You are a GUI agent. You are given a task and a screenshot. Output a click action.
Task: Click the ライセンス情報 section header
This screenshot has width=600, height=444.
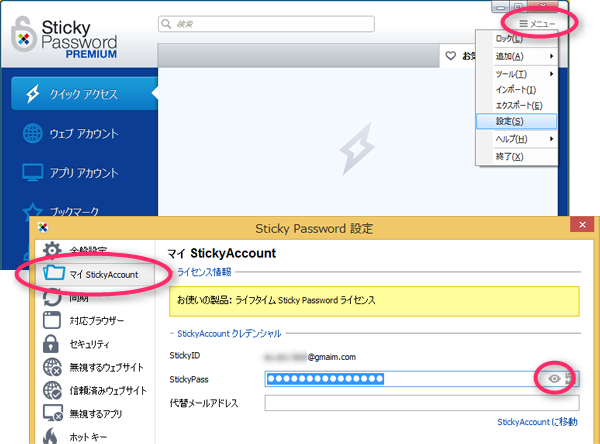[x=204, y=272]
